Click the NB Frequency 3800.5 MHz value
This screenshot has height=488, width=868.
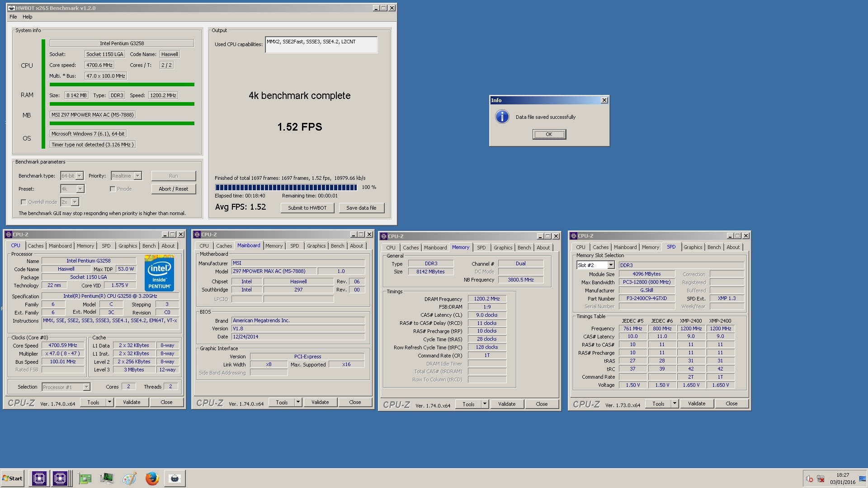point(520,280)
